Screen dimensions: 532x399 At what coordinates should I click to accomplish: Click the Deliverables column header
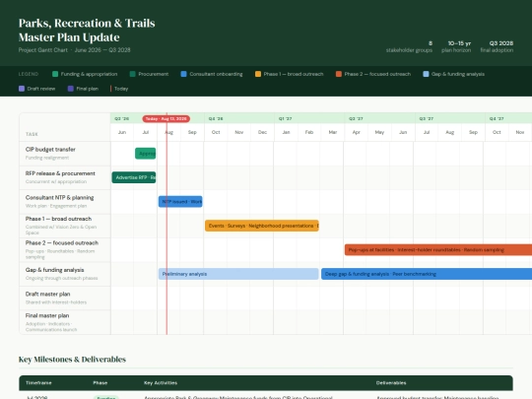click(x=391, y=382)
